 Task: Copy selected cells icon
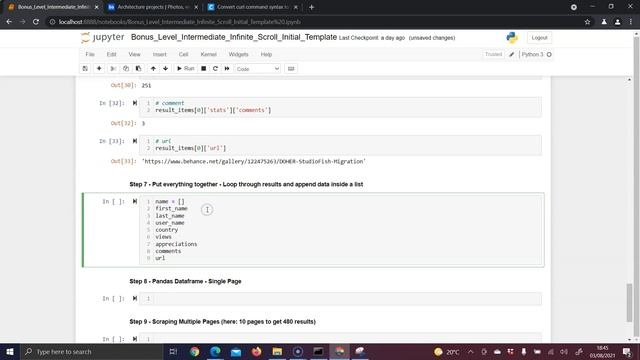pos(126,69)
